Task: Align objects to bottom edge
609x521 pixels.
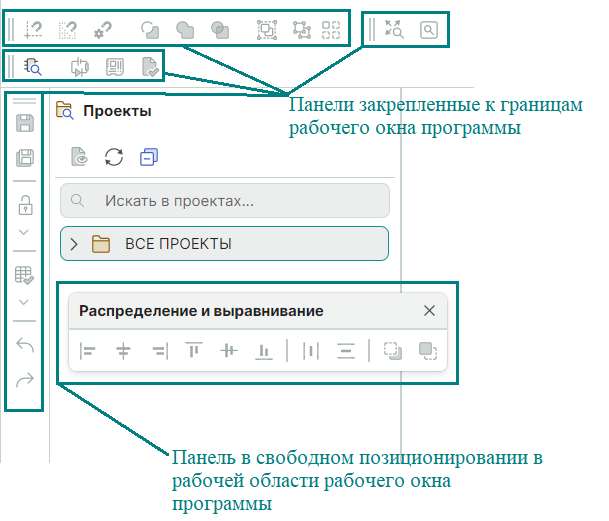Action: point(264,351)
